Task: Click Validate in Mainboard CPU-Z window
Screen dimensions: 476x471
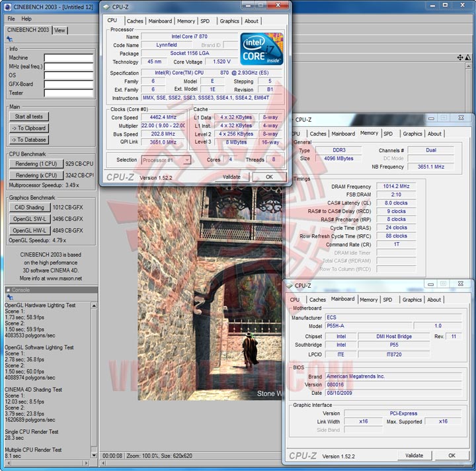Action: tap(415, 455)
